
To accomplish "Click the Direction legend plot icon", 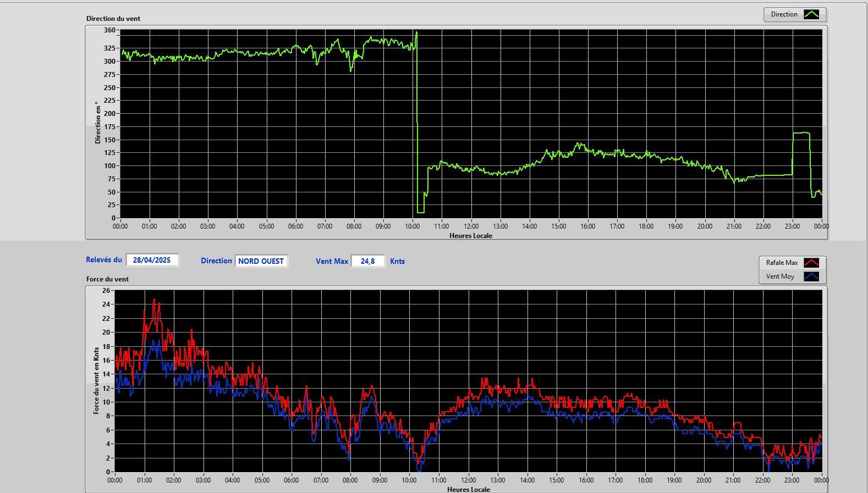I will [811, 14].
